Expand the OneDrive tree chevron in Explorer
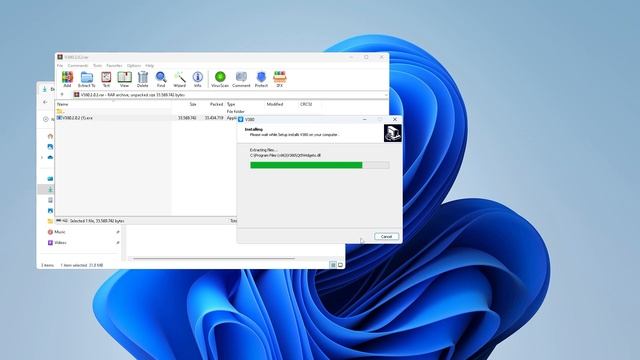Image resolution: width=640 pixels, height=360 pixels. coord(42,157)
